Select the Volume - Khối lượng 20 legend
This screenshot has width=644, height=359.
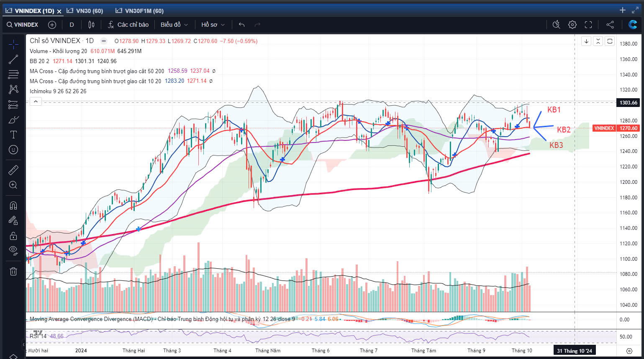[x=58, y=51]
